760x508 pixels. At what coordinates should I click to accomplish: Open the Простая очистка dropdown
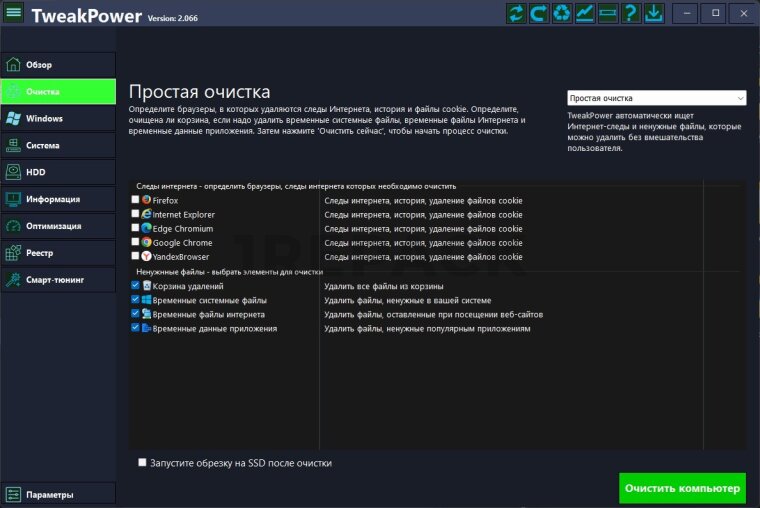pyautogui.click(x=656, y=98)
